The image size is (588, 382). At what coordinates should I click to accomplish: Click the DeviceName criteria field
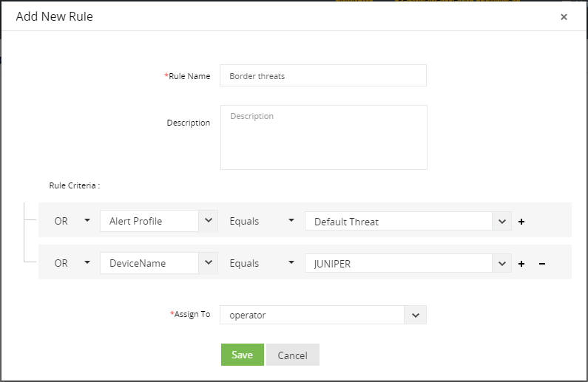click(x=149, y=263)
